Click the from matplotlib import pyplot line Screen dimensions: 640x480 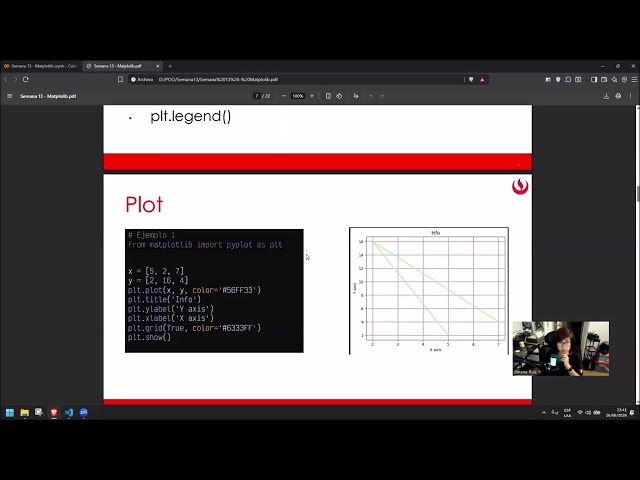pyautogui.click(x=205, y=245)
